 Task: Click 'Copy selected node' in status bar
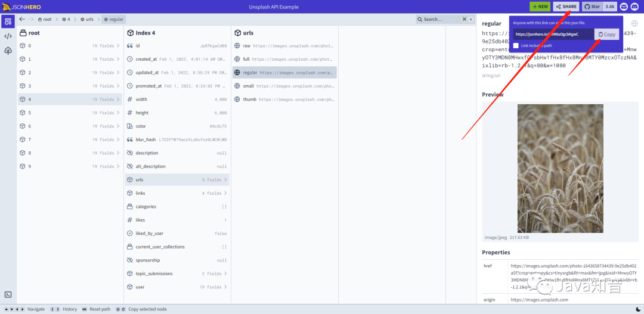(x=147, y=309)
